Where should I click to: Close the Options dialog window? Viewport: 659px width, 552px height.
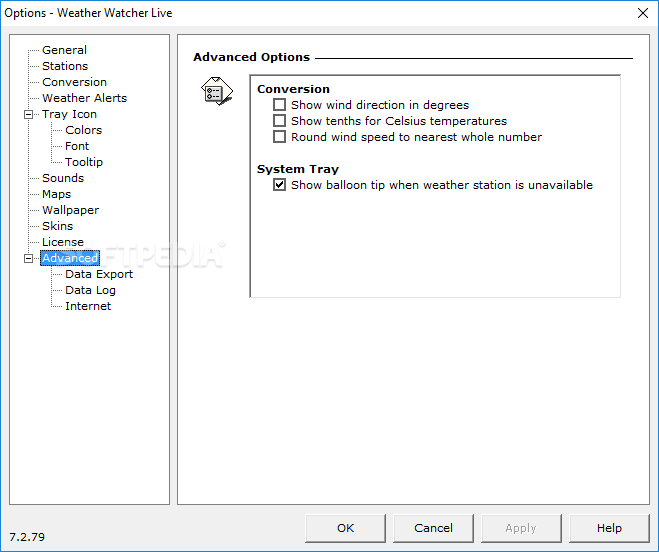click(643, 13)
